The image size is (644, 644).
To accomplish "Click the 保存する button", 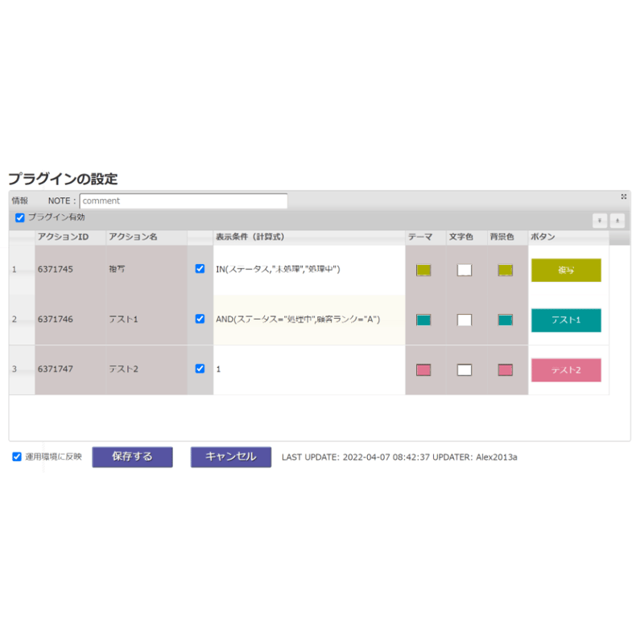I will [132, 456].
